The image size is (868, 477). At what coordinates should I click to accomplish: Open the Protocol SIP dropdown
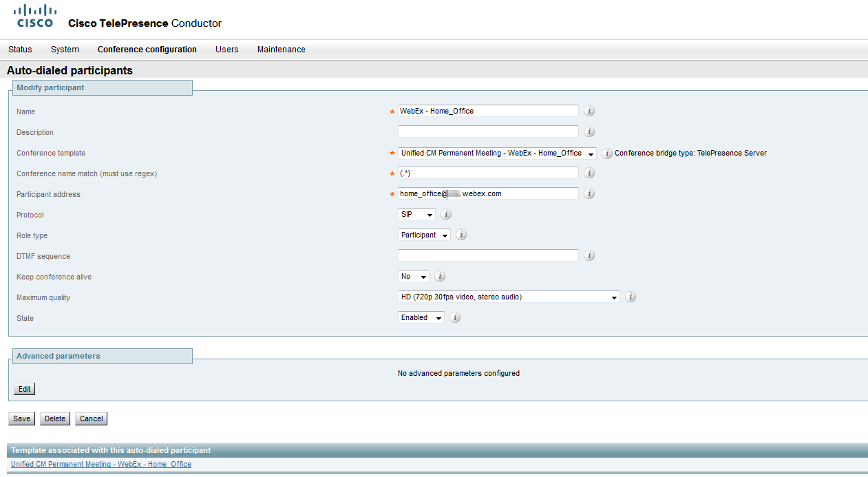pos(416,214)
